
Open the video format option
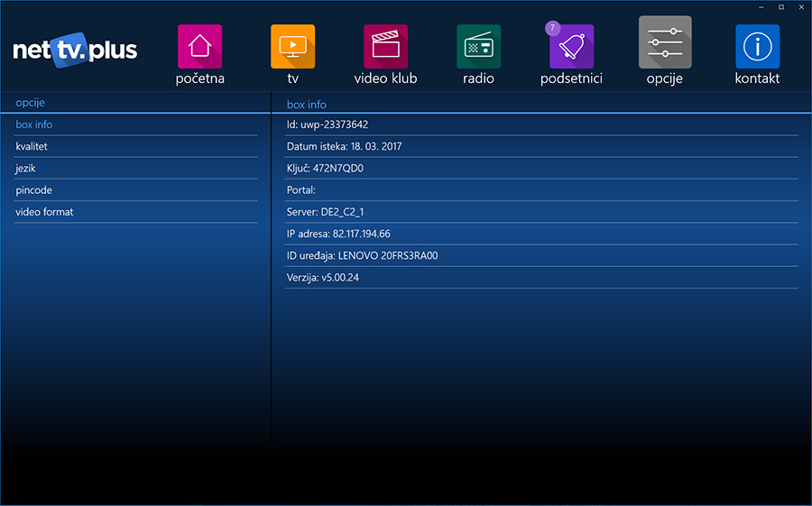(x=135, y=212)
